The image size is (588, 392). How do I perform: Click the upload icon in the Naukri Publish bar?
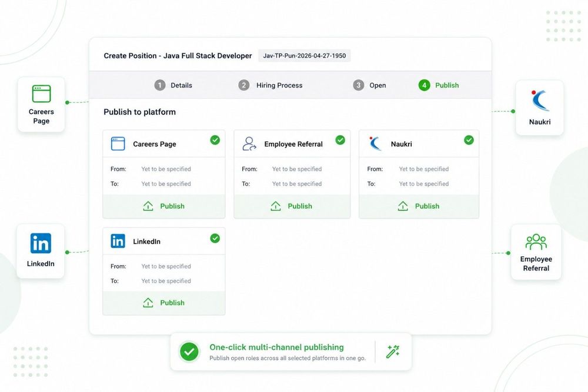click(403, 206)
